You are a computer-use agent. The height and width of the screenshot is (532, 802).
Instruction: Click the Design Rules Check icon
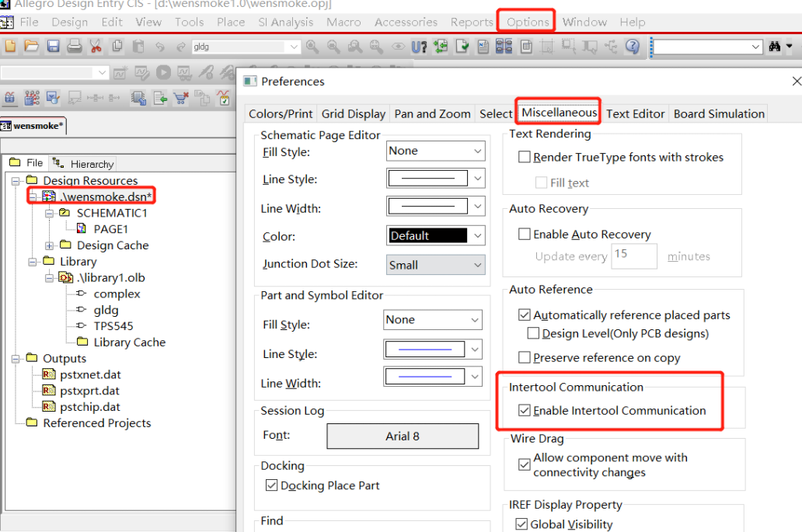[x=462, y=47]
